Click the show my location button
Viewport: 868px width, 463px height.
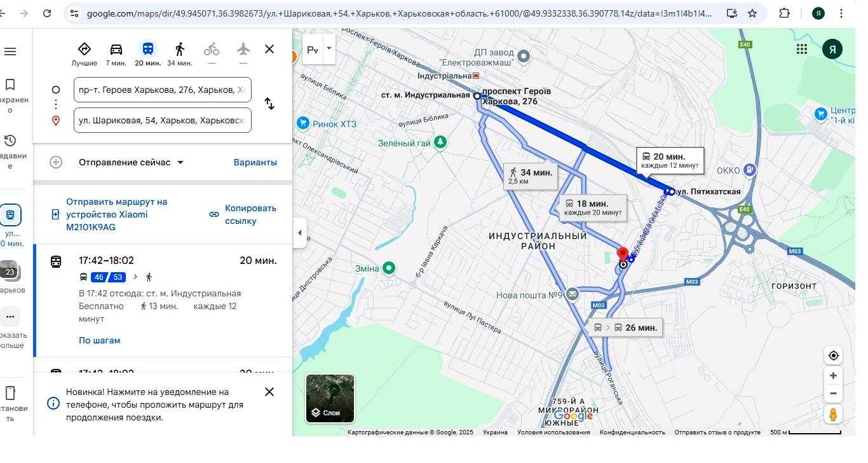[x=833, y=356]
